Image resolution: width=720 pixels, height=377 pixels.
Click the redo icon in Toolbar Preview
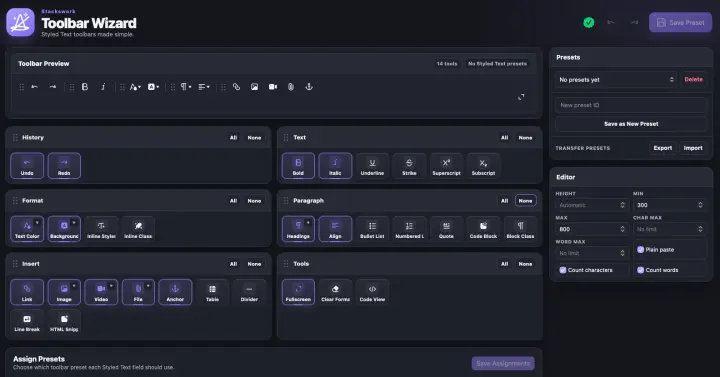click(53, 87)
